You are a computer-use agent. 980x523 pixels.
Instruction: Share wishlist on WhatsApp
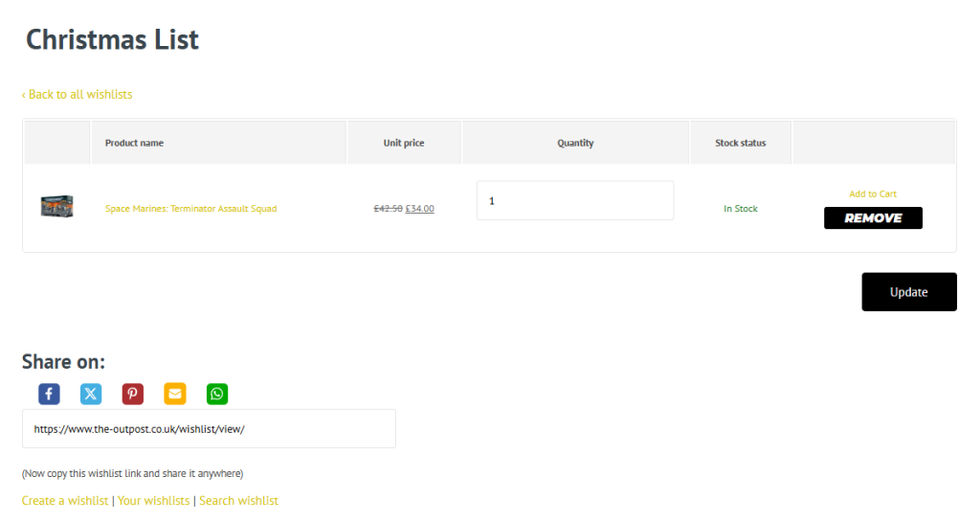[x=217, y=394]
